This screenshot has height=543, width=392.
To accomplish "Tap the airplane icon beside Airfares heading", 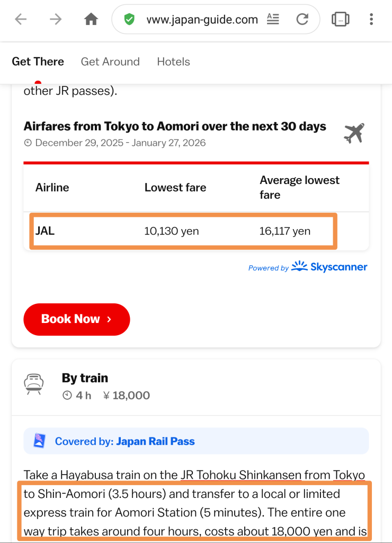I will pos(354,133).
